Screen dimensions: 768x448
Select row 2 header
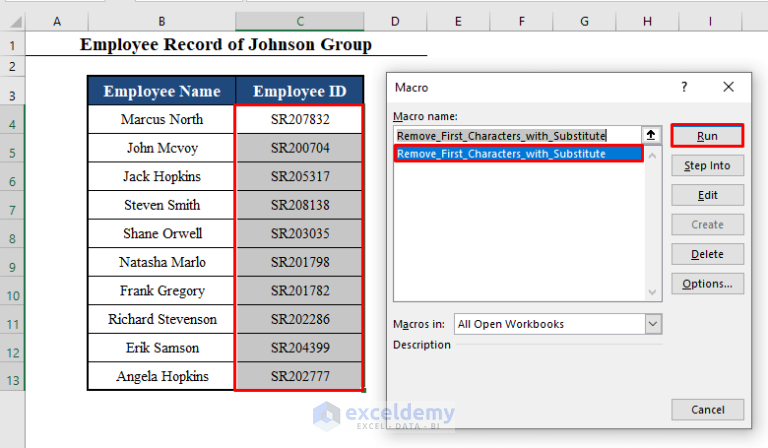(12, 67)
